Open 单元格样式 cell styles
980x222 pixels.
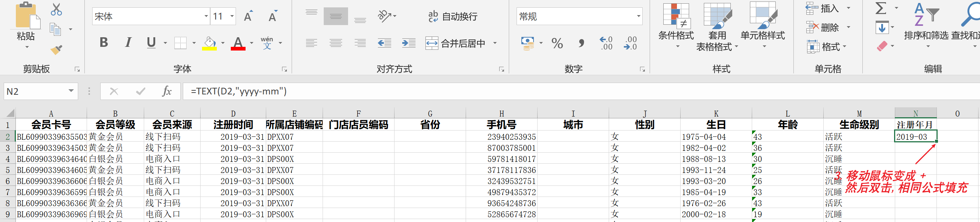(x=763, y=25)
